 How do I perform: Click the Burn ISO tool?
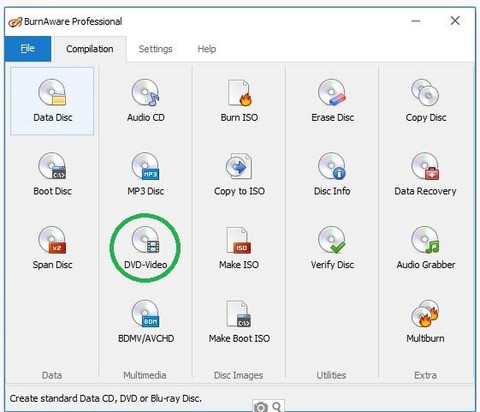(239, 101)
